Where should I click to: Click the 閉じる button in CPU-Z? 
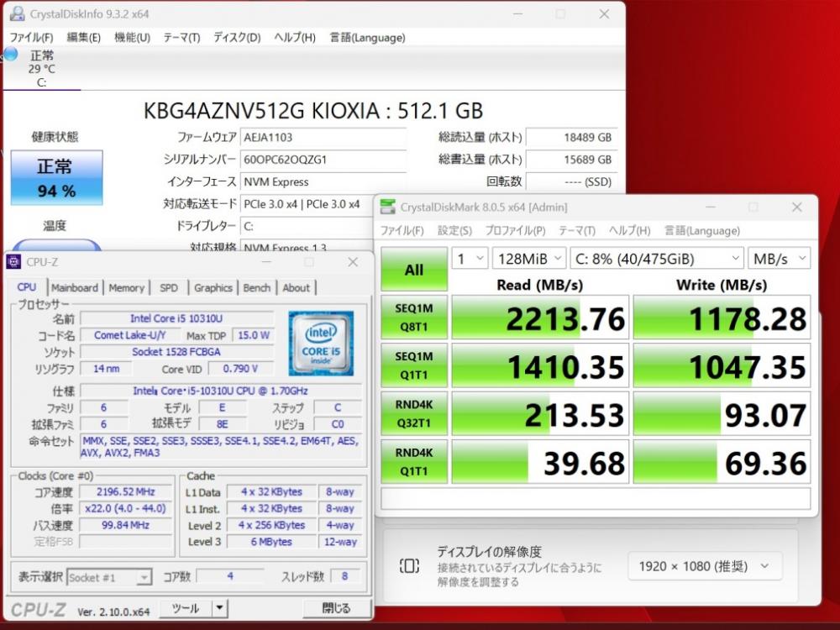click(337, 608)
